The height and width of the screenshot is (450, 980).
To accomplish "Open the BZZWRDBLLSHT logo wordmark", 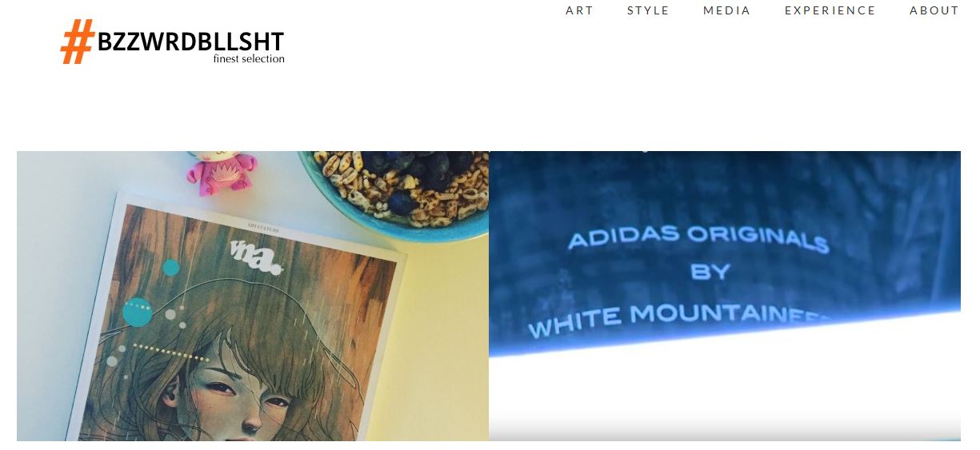I will click(x=190, y=42).
